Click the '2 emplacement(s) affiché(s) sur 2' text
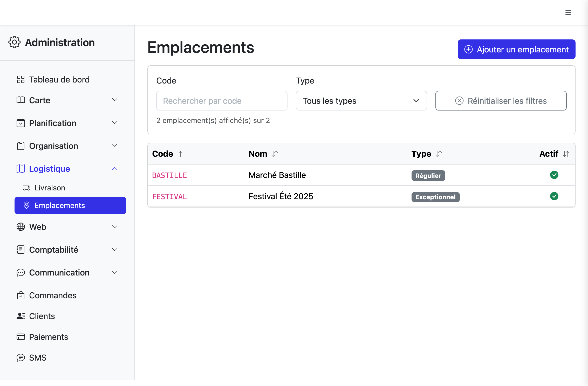This screenshot has height=386, width=588. point(213,120)
